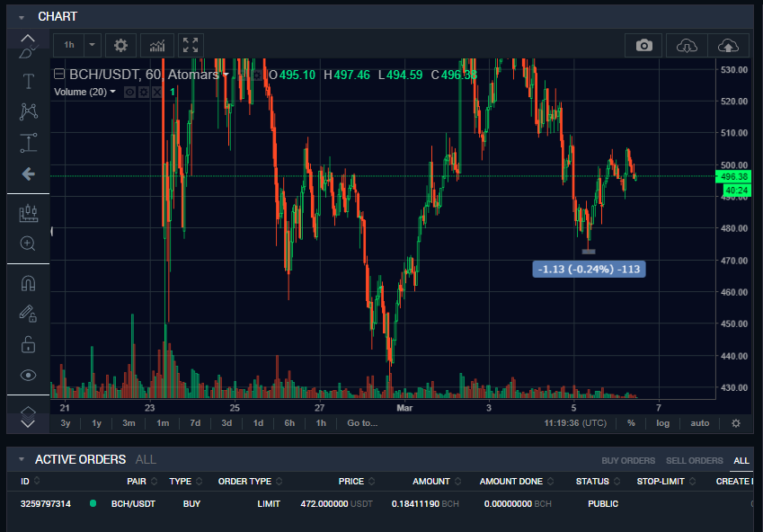
Task: Select the Text tool in sidebar
Action: 28,81
